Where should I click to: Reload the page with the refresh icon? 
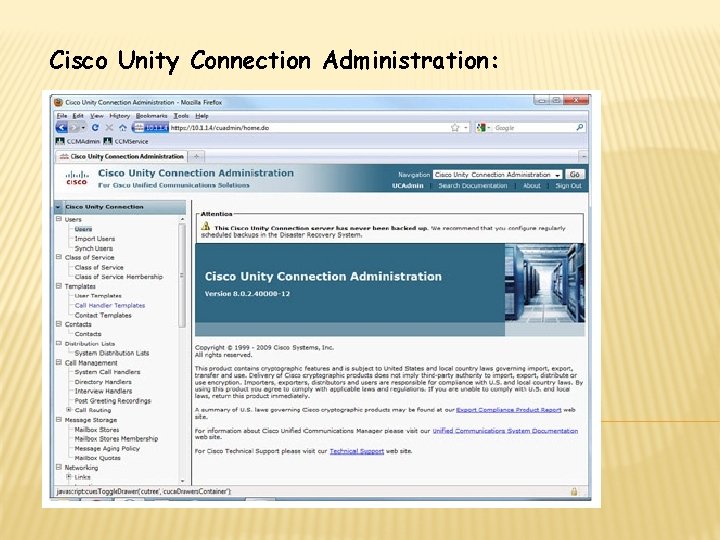pyautogui.click(x=95, y=128)
